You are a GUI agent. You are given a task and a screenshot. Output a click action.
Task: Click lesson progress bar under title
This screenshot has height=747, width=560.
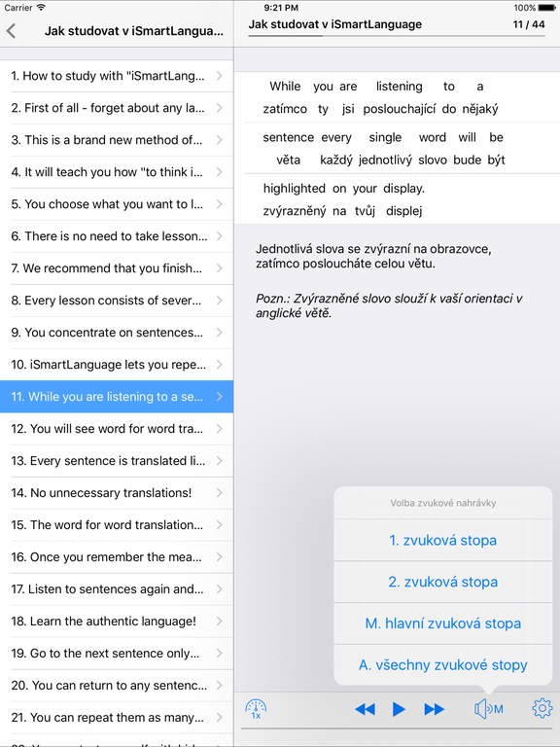397,36
